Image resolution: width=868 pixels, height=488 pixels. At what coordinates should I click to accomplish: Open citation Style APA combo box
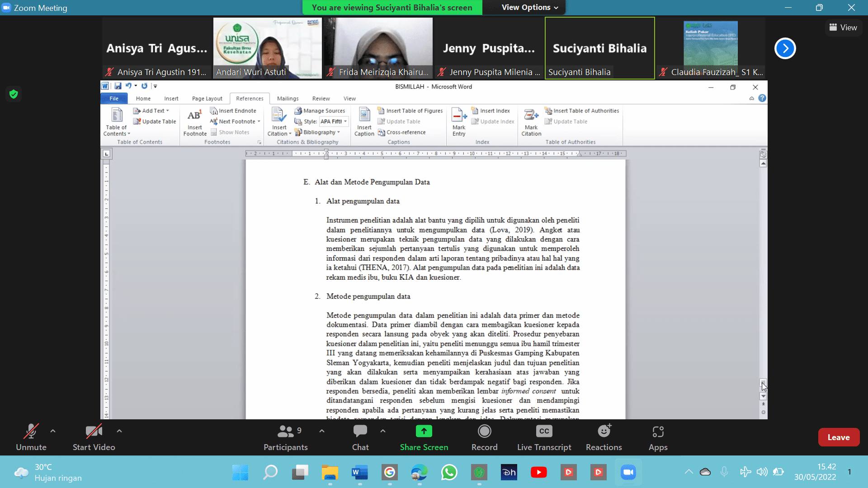(334, 122)
